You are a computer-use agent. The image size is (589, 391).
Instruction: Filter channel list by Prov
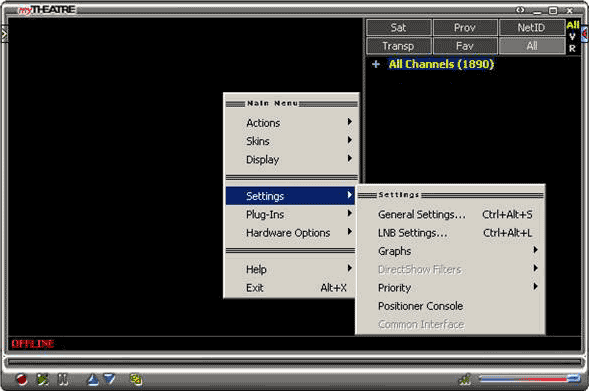tap(465, 27)
